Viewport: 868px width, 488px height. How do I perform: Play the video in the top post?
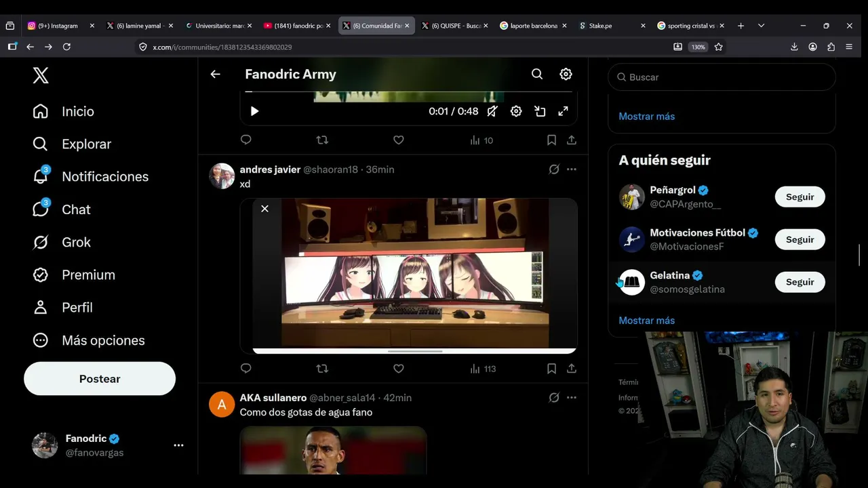(x=254, y=111)
